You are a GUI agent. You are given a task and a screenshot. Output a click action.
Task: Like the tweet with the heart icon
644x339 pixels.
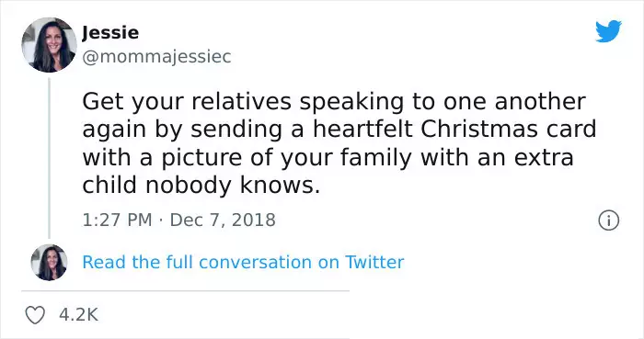click(35, 315)
